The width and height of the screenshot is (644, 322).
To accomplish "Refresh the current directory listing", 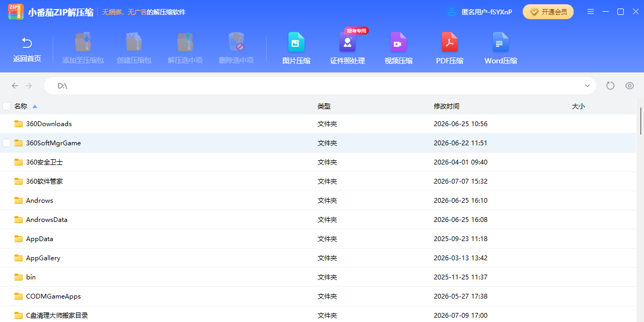I will point(610,86).
